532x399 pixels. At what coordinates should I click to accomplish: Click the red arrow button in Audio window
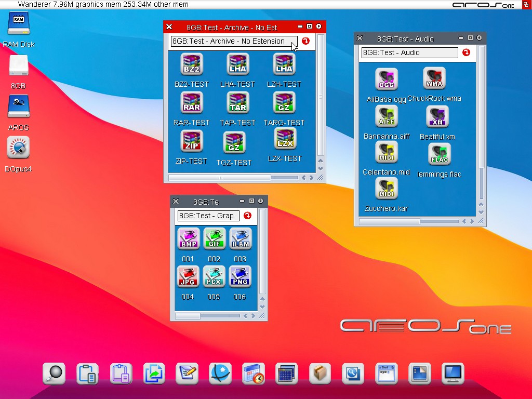(466, 52)
